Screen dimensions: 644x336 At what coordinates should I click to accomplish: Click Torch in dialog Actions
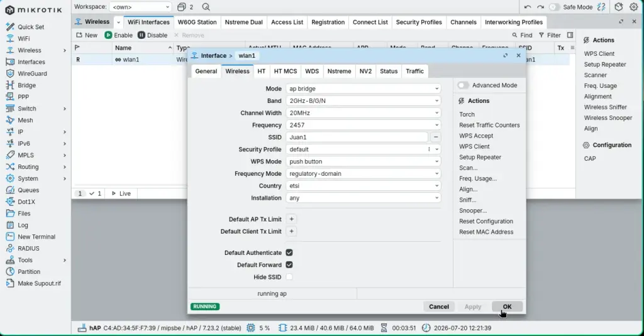coord(467,114)
